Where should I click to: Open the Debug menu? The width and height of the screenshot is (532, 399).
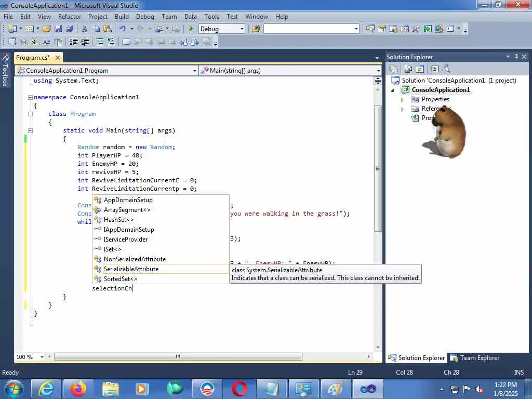(145, 16)
